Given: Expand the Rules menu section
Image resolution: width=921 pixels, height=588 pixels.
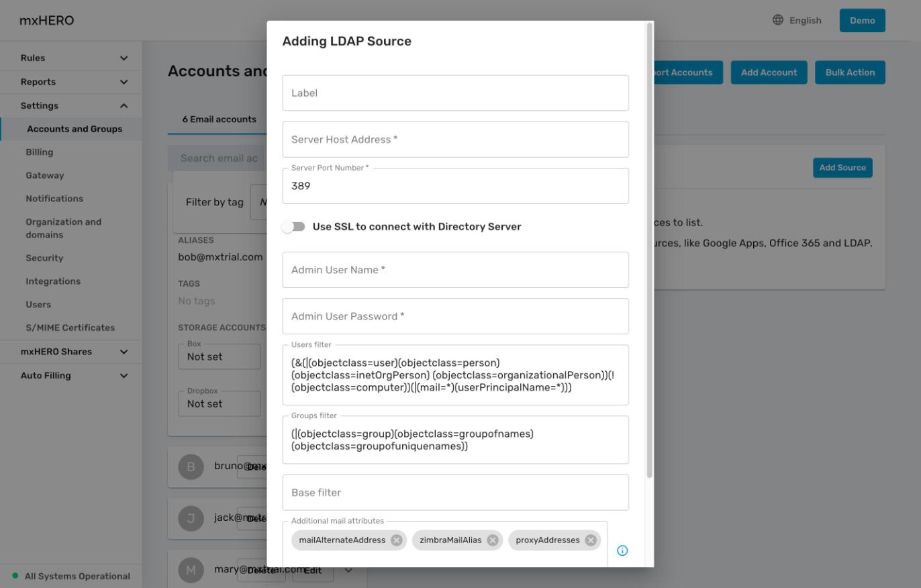Looking at the screenshot, I should 70,58.
